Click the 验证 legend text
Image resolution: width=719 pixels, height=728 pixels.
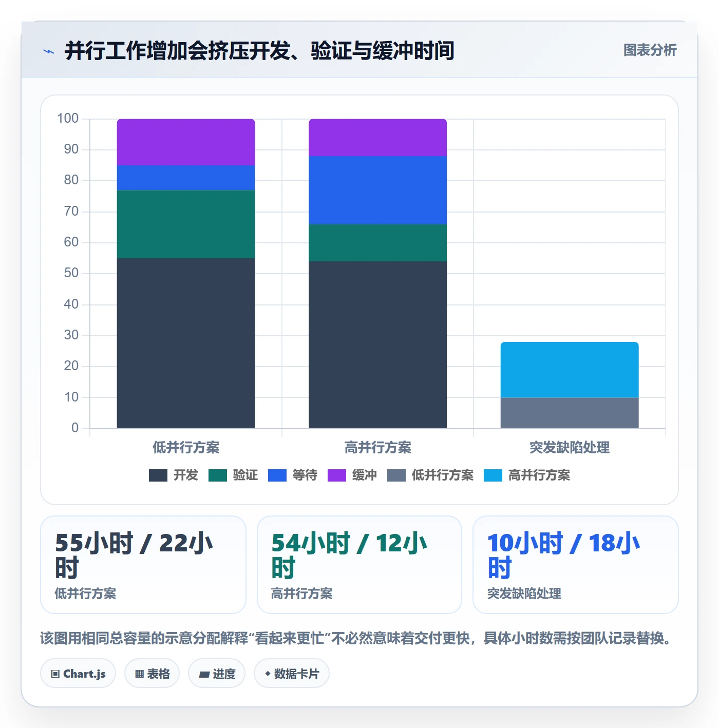(245, 475)
